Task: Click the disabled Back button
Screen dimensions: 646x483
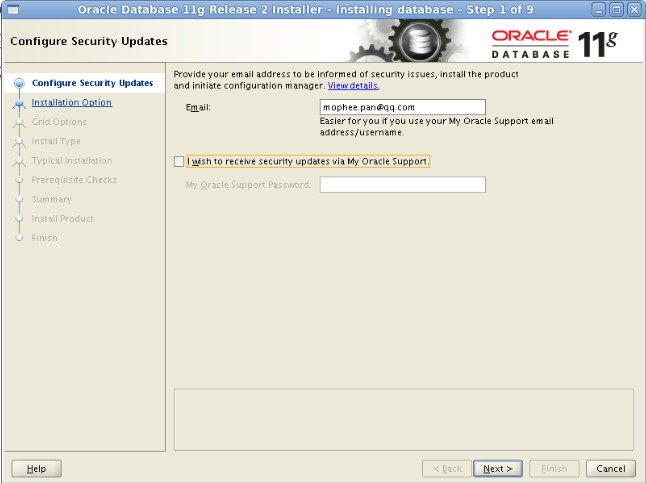Action: pos(447,469)
